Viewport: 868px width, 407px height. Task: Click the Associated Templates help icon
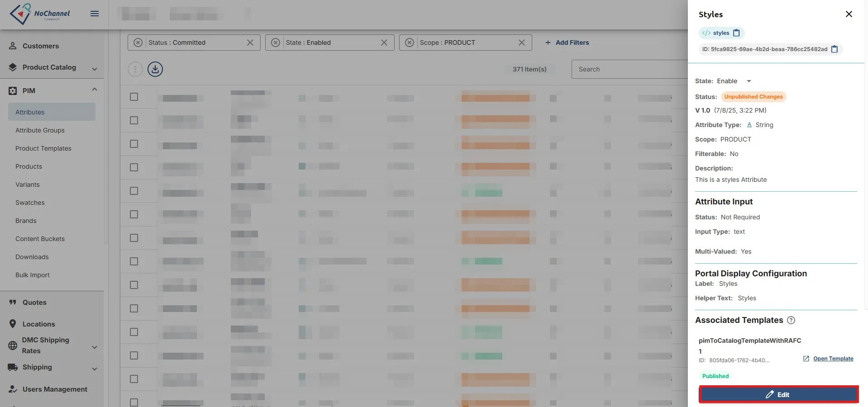pos(791,320)
